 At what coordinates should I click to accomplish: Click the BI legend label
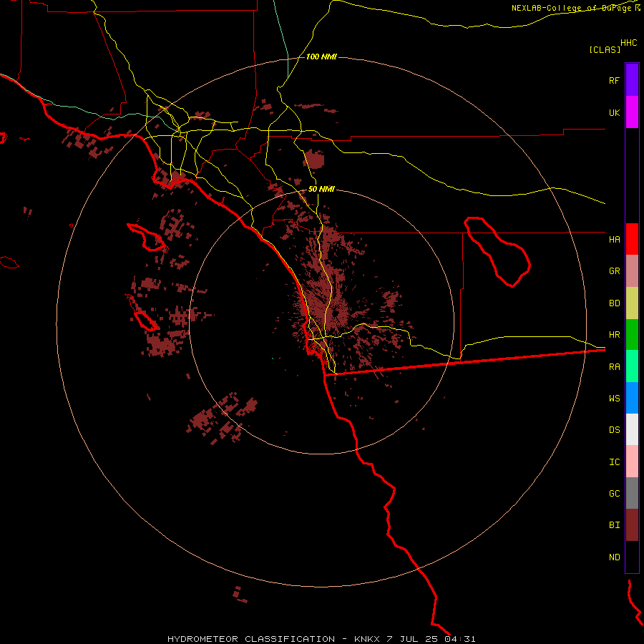[x=614, y=525]
